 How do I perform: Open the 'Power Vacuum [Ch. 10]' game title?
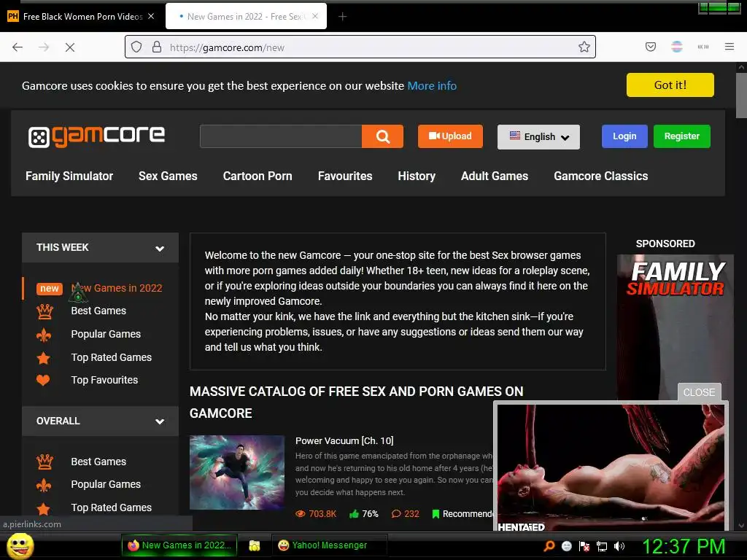click(344, 441)
